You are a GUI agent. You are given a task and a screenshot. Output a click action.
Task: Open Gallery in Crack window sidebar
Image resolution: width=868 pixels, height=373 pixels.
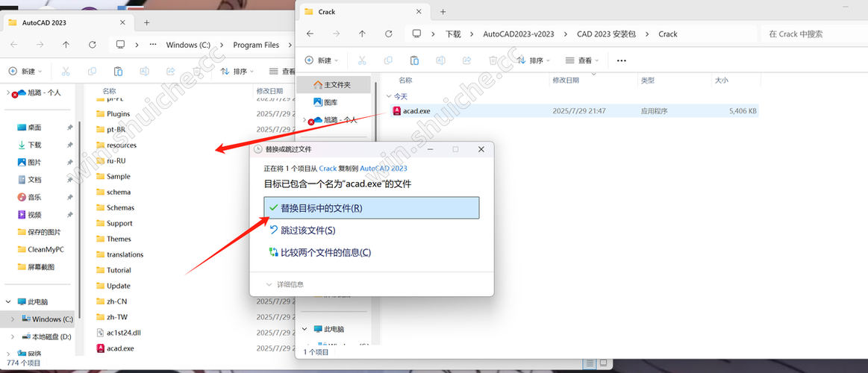point(325,102)
